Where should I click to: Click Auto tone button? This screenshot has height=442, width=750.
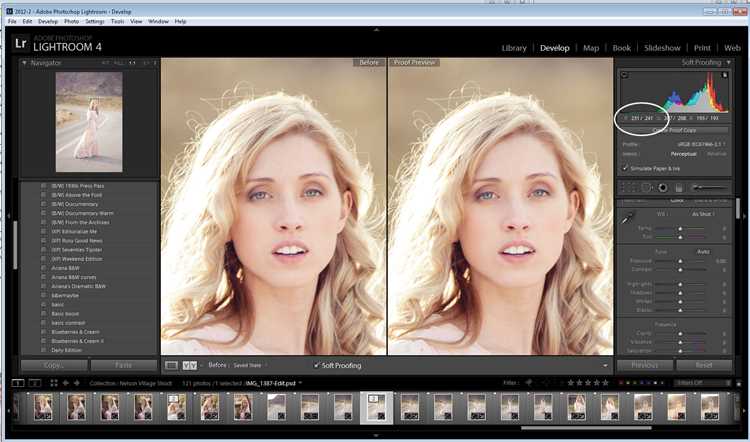[x=703, y=252]
